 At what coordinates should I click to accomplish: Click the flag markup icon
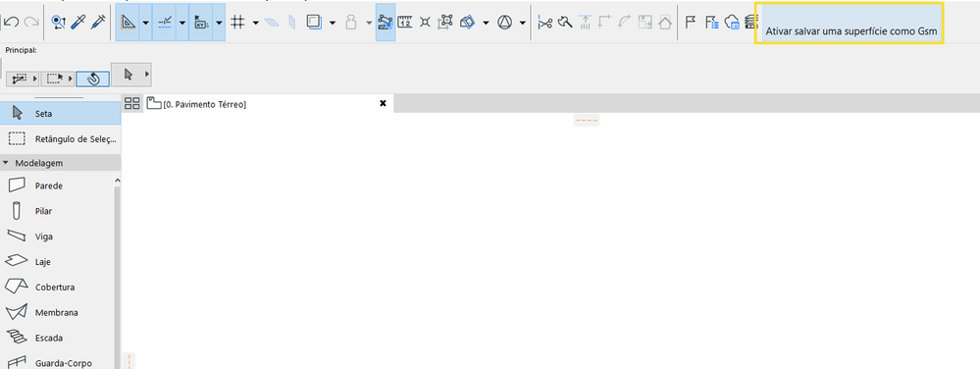(692, 23)
